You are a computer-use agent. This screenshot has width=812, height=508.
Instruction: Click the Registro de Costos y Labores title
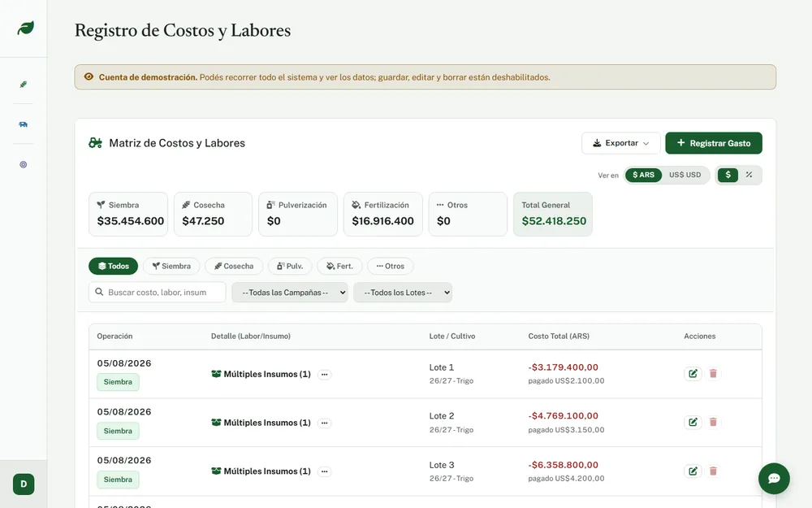(x=182, y=30)
